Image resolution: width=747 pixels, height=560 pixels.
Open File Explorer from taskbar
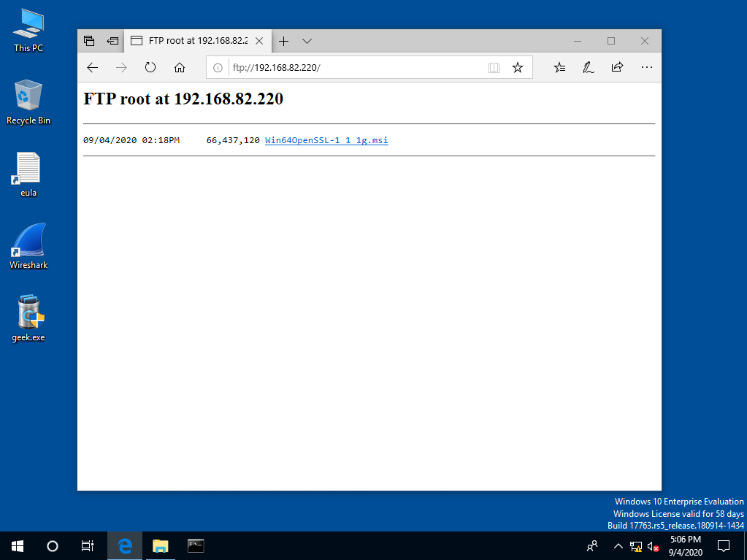(x=161, y=545)
